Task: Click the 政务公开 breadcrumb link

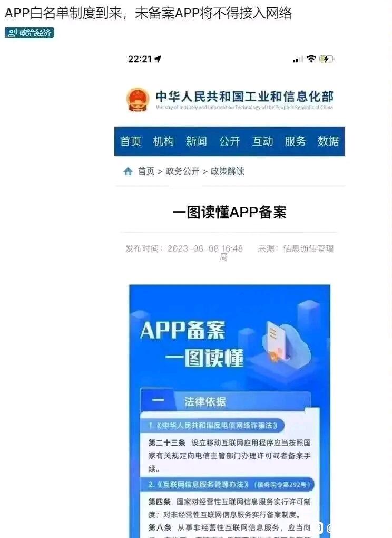Action: 183,171
